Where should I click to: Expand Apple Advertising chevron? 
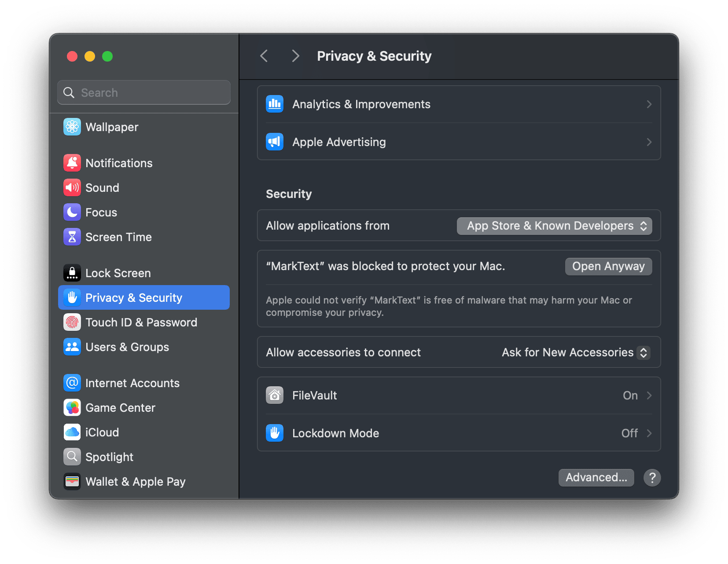click(649, 142)
